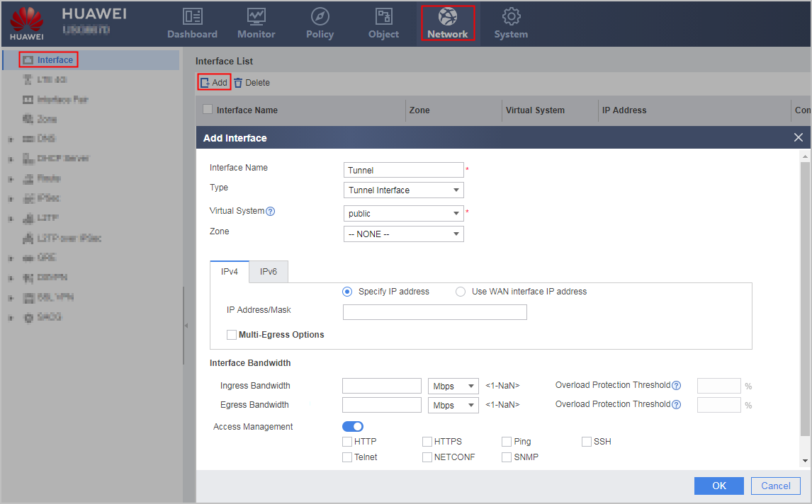
Task: Click the IP Address/Mask input field
Action: (435, 312)
